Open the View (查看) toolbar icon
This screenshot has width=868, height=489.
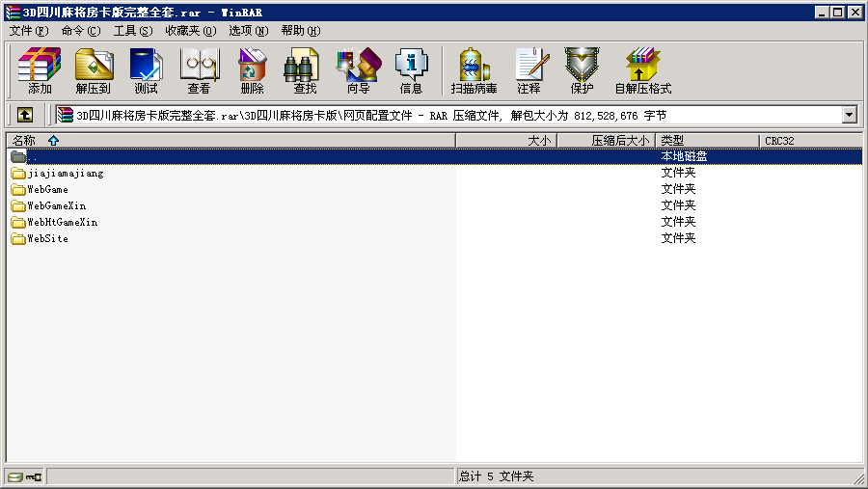(x=200, y=71)
